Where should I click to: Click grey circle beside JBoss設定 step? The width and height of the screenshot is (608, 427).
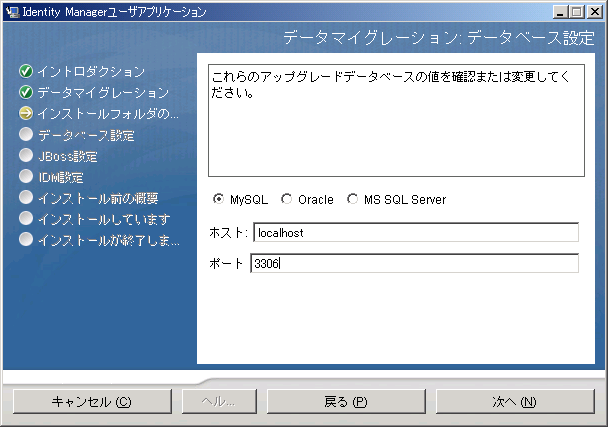pos(26,156)
